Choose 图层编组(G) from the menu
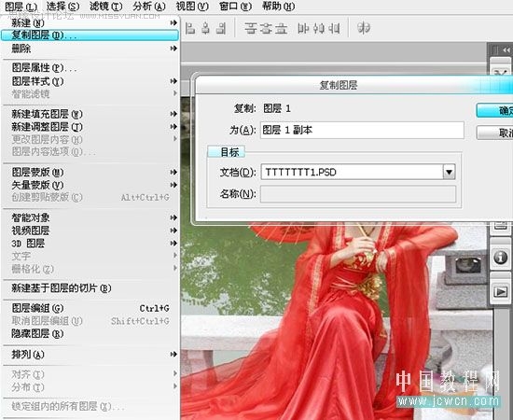The width and height of the screenshot is (513, 420). pyautogui.click(x=90, y=308)
